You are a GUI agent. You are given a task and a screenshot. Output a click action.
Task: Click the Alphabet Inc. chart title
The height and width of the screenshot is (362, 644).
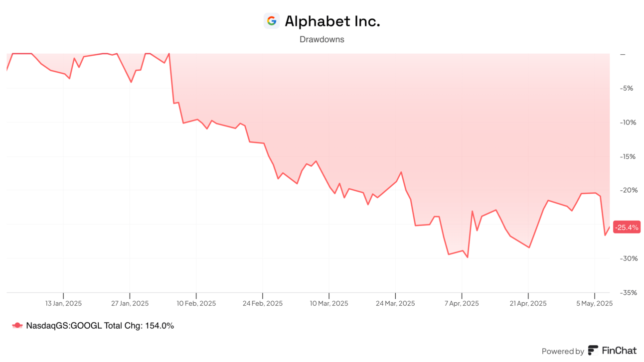coord(332,21)
